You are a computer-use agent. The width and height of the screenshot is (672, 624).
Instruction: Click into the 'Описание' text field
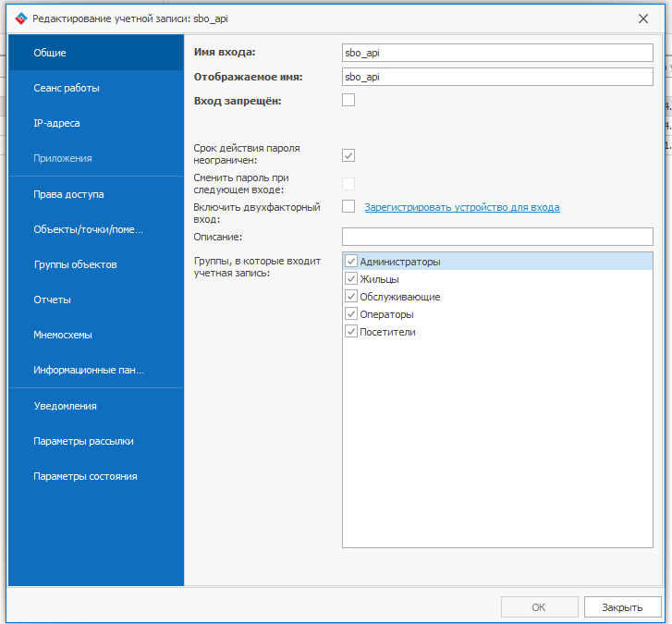[x=497, y=237]
